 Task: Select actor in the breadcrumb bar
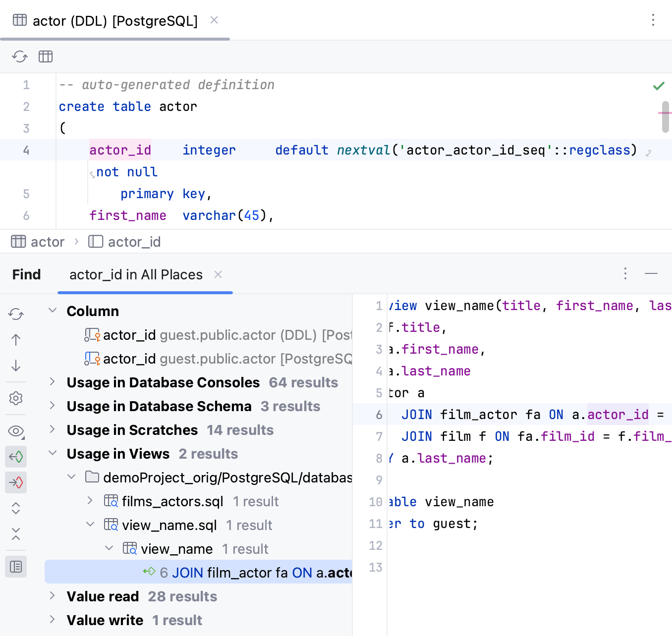click(47, 241)
